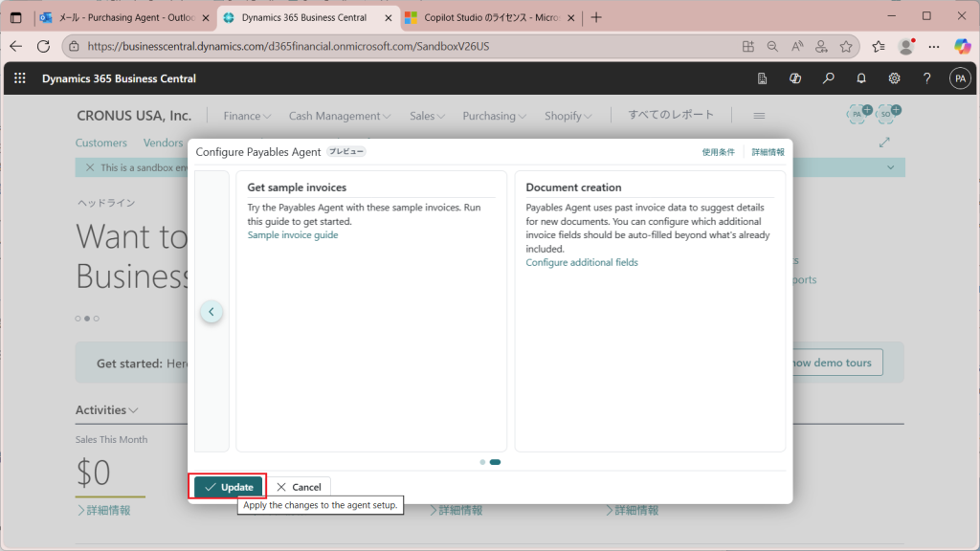Expand the page using the diagonal arrows icon

point(884,143)
